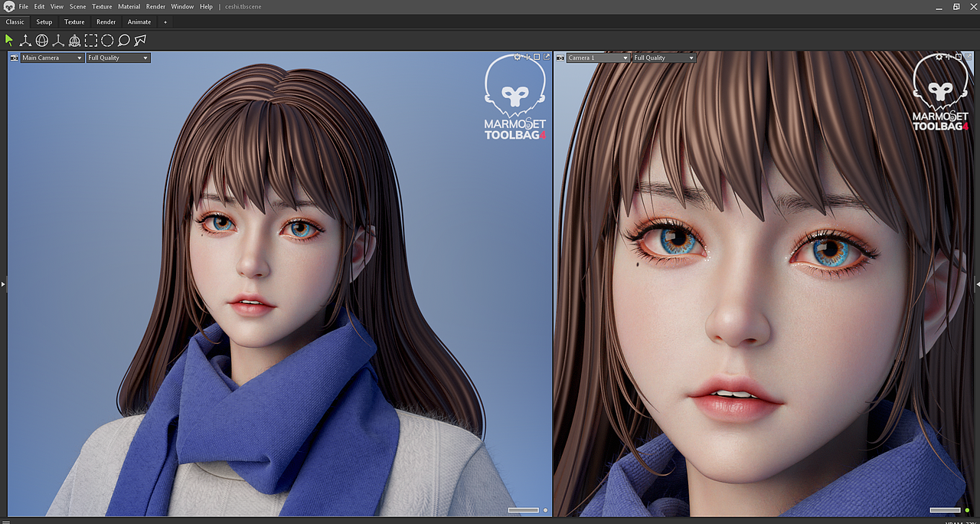Select the lasso selection tool
This screenshot has height=524, width=980.
coord(123,41)
